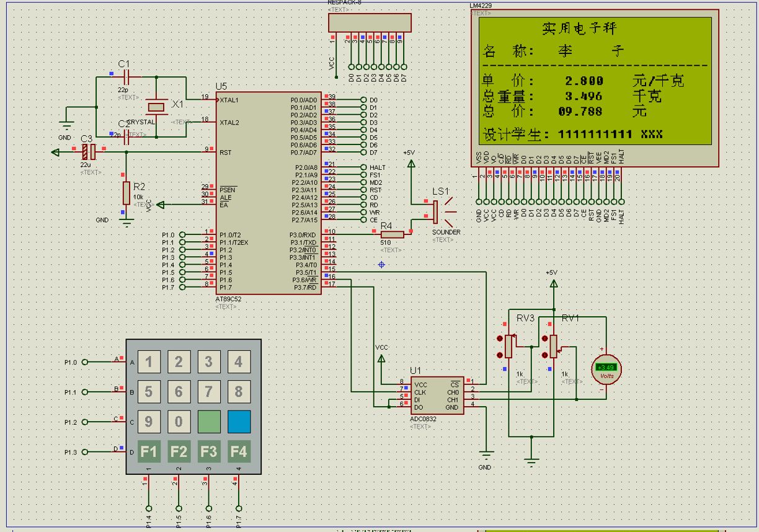
Task: Select the RV1 potentiometer body
Action: [553, 346]
